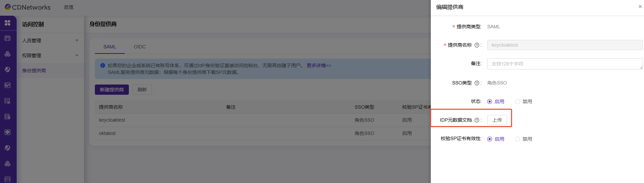Open the 更多详情>> link
Viewport: 644px width, 183px height.
coord(319,65)
